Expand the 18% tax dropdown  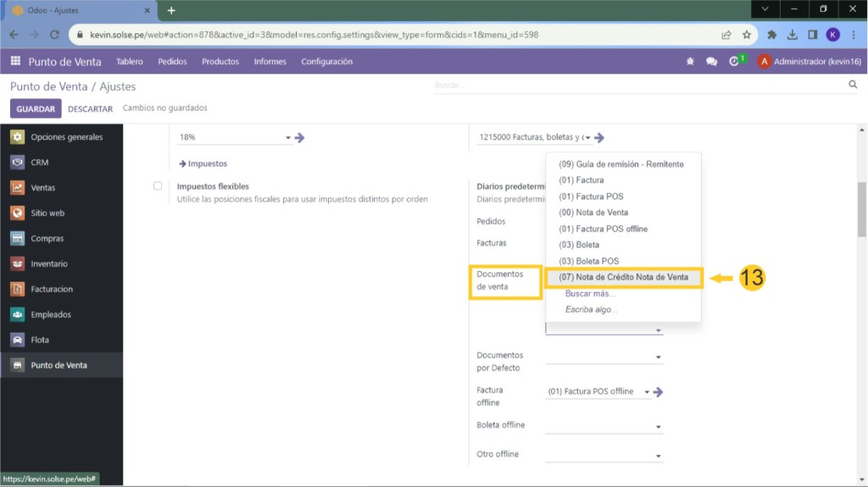(288, 138)
